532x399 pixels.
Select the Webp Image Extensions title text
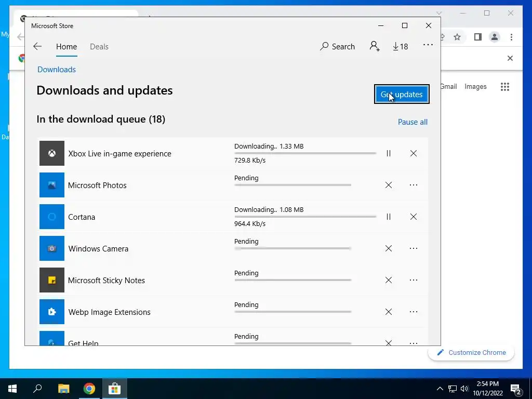[x=109, y=312]
